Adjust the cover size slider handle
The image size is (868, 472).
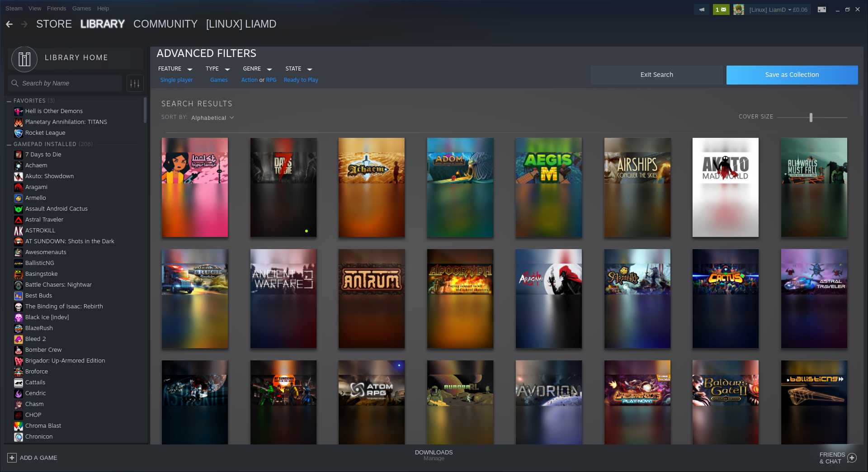point(811,118)
